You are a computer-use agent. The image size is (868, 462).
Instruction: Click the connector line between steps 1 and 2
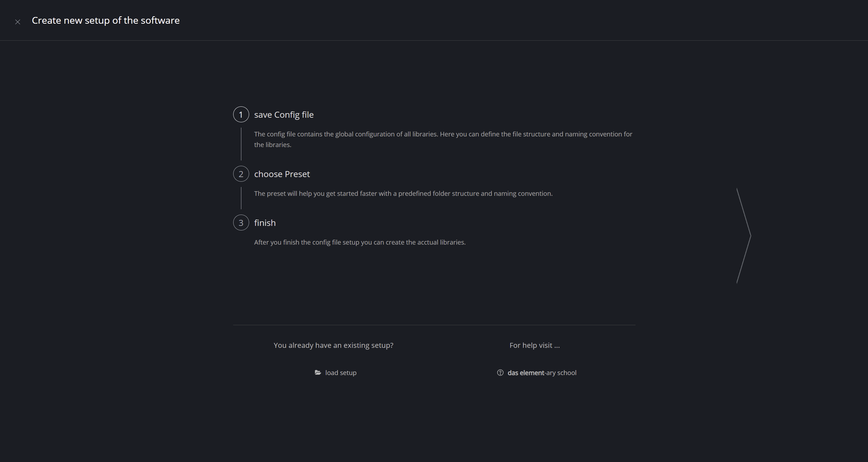(241, 144)
